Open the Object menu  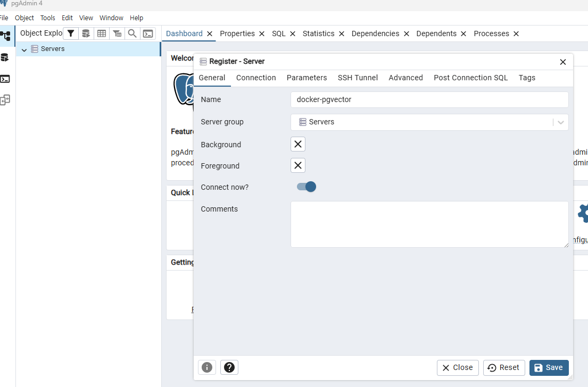coord(24,18)
